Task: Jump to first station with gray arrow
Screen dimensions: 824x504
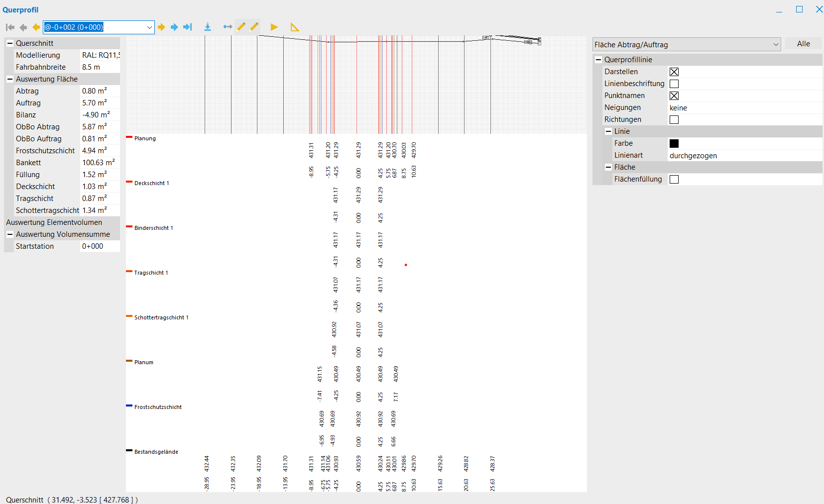Action: coord(10,27)
